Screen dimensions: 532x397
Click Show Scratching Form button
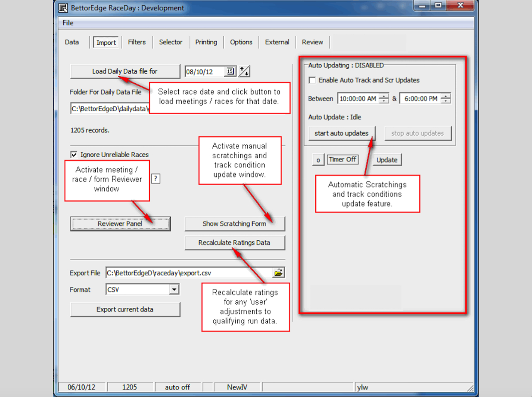(235, 224)
